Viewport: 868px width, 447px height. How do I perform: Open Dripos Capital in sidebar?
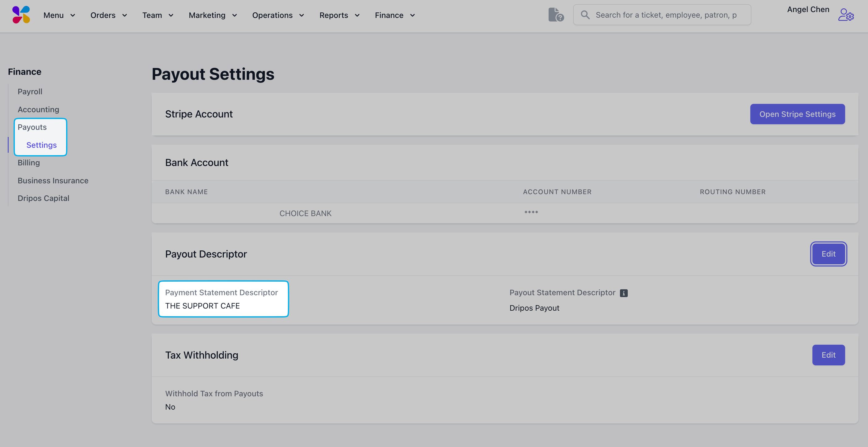point(44,198)
